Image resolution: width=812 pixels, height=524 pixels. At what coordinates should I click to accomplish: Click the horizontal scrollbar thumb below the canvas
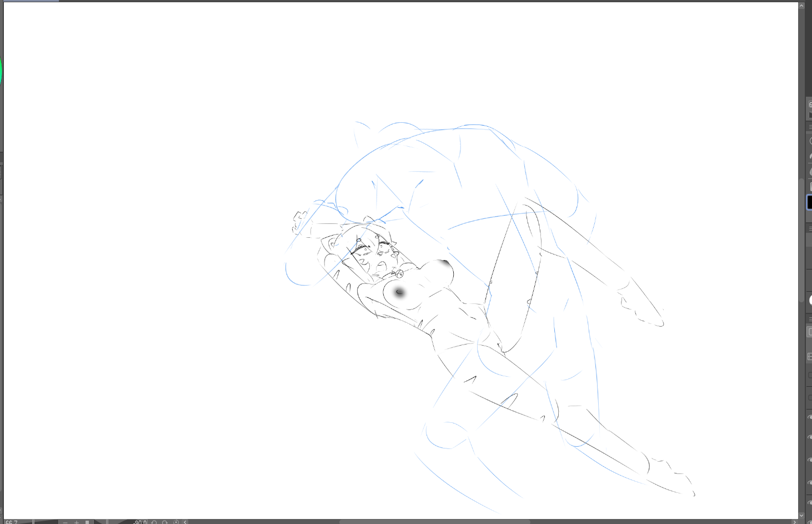pyautogui.click(x=435, y=522)
